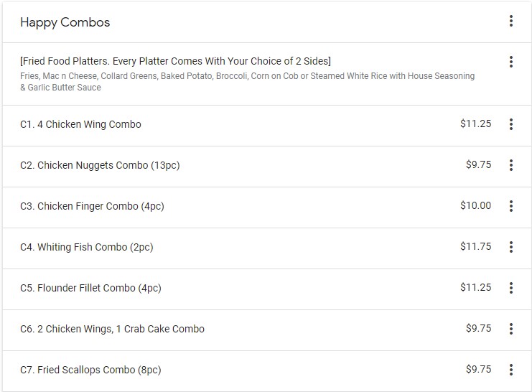Open more options for Chicken Nuggets Combo
532x392 pixels.
510,165
